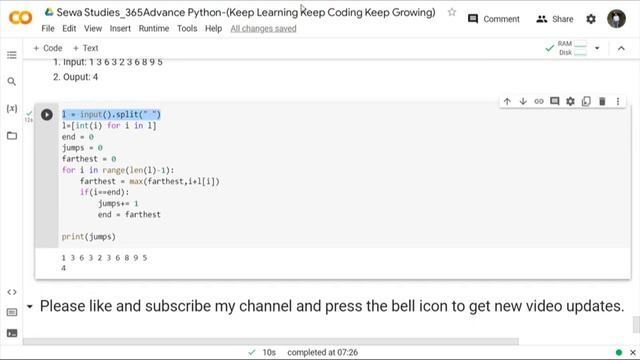Open the terminal icon in sidebar
This screenshot has width=640, height=360.
pyautogui.click(x=11, y=333)
